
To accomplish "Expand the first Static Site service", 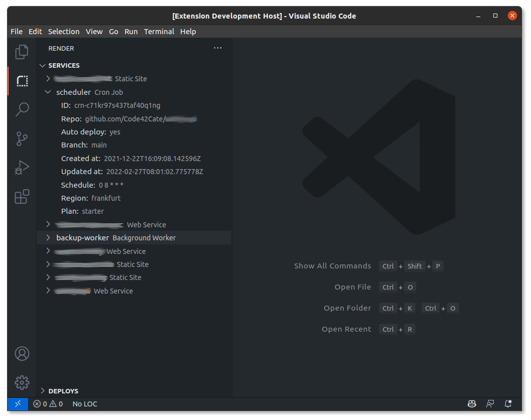I will (x=48, y=79).
